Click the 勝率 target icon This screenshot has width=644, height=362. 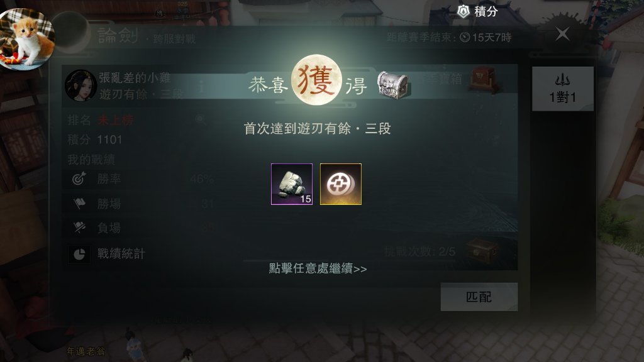pyautogui.click(x=79, y=178)
